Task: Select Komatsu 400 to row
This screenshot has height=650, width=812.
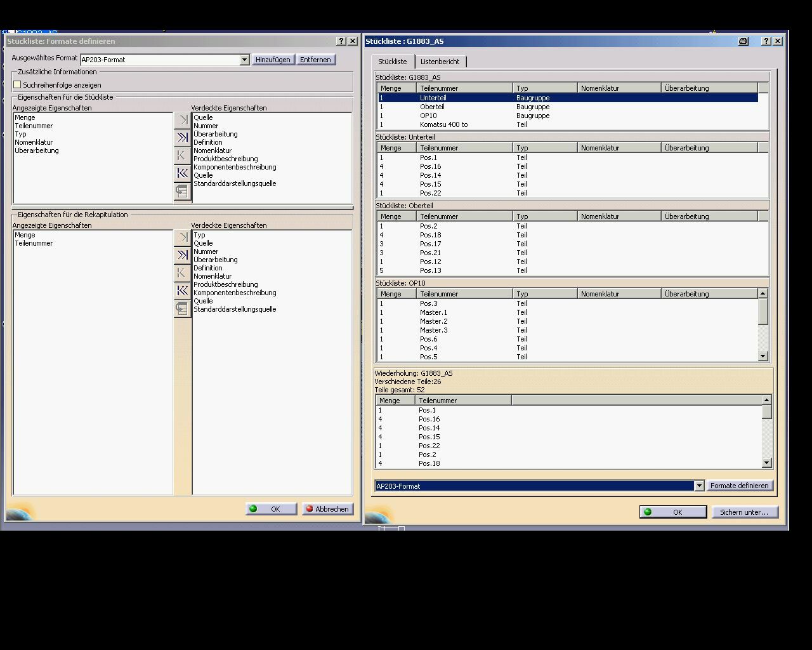Action: [568, 124]
